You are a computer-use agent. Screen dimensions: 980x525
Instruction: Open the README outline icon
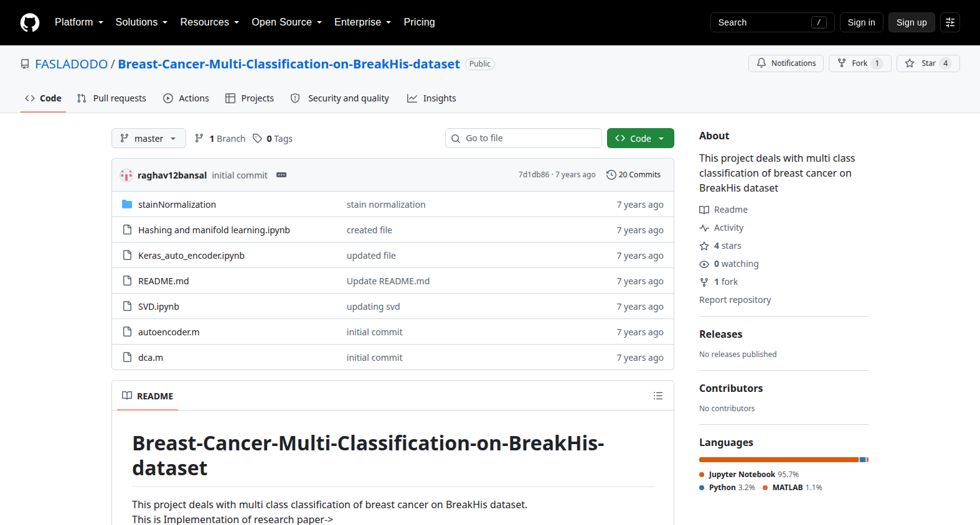(x=658, y=396)
